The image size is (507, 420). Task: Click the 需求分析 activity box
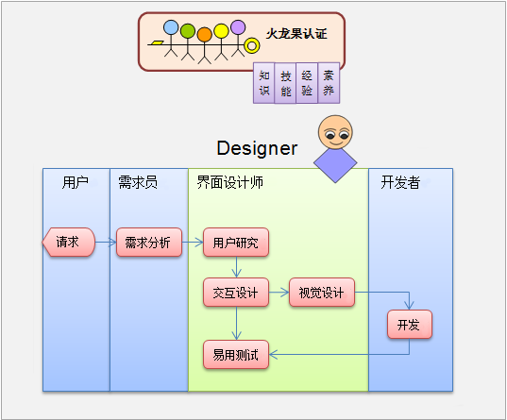[x=149, y=243]
